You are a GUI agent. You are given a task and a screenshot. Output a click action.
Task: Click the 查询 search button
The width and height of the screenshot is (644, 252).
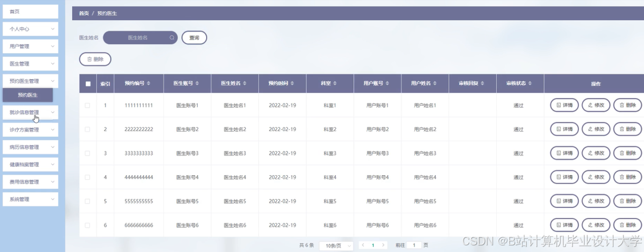[x=195, y=38]
